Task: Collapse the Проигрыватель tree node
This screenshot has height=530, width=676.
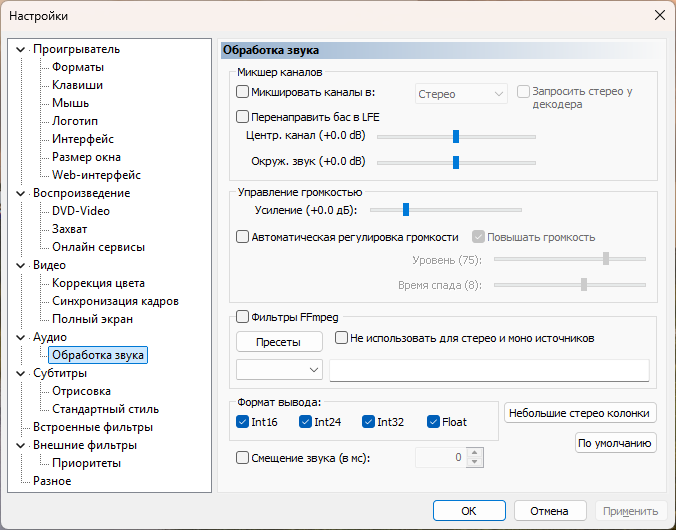Action: 20,50
